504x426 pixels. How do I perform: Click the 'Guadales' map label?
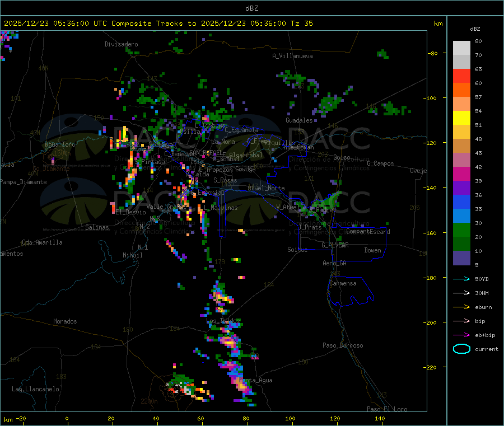click(x=299, y=120)
